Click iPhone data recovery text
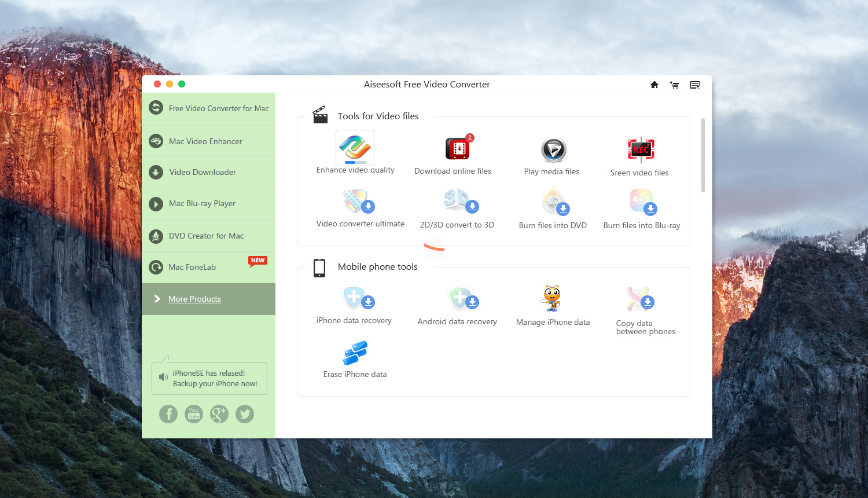The height and width of the screenshot is (498, 868). pos(354,321)
